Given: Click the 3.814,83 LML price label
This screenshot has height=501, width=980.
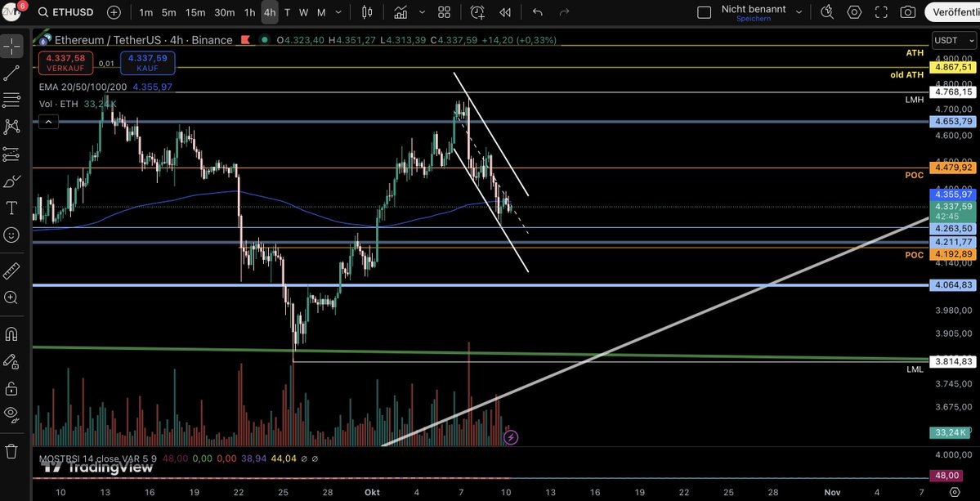Looking at the screenshot, I should (x=953, y=361).
